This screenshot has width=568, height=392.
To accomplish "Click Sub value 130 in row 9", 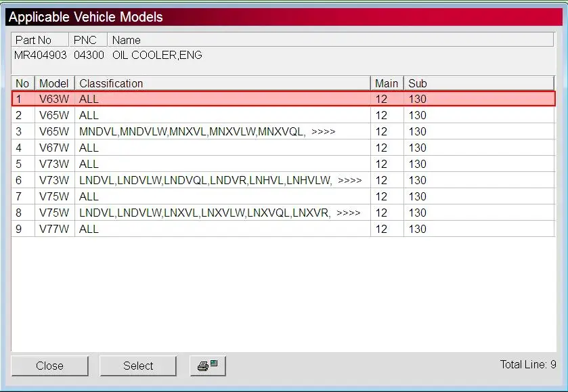I will [x=417, y=229].
